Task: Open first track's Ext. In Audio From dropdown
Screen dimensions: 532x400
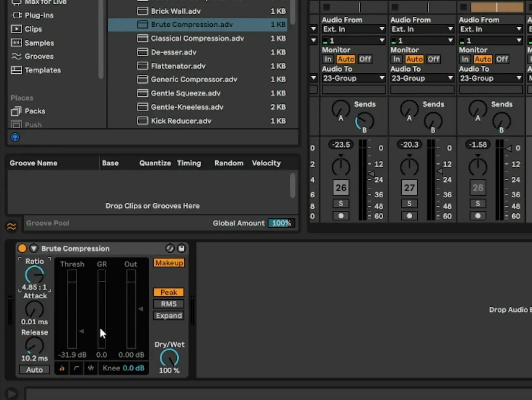Action: point(354,29)
